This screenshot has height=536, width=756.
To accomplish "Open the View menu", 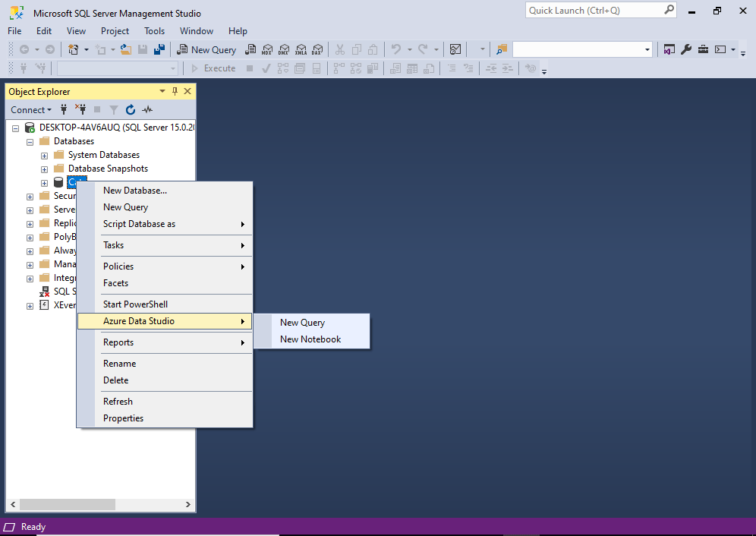I will (x=76, y=31).
